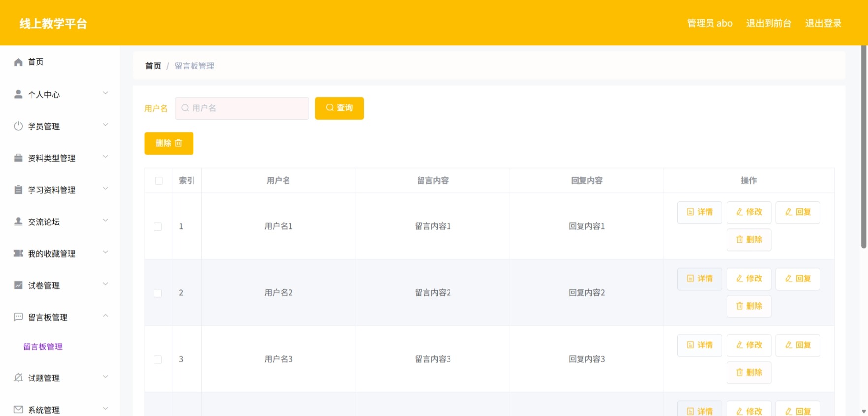This screenshot has height=416, width=868.
Task: Click 修改 for row 用户名1
Action: coord(749,212)
